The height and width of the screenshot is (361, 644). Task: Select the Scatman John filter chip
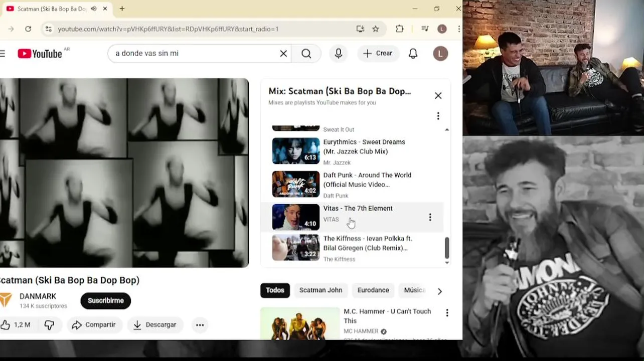(x=320, y=290)
